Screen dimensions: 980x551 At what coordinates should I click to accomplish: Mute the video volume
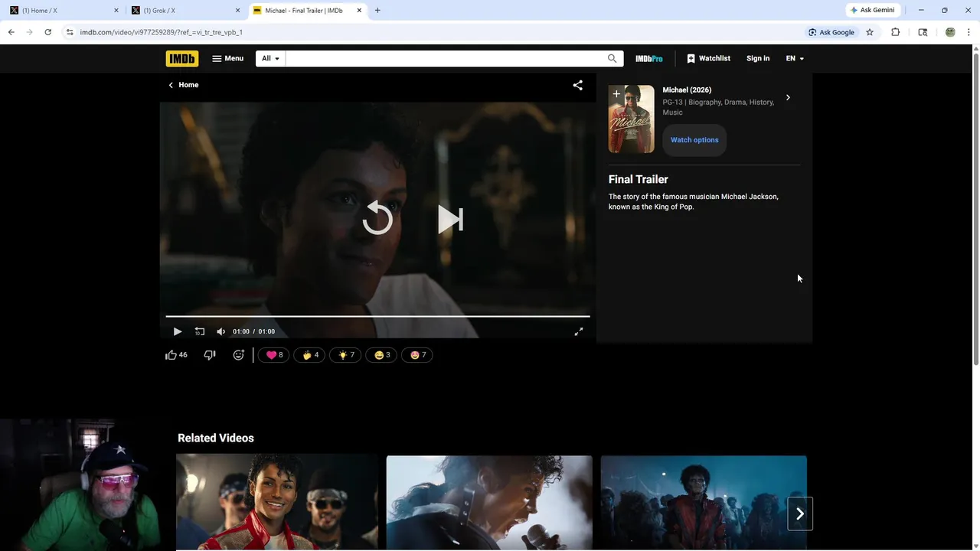(221, 331)
